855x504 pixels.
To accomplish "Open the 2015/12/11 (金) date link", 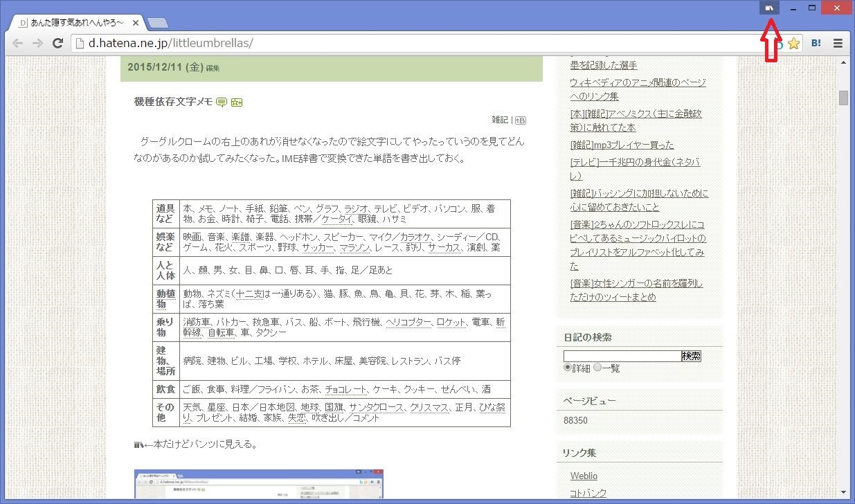I will point(165,67).
